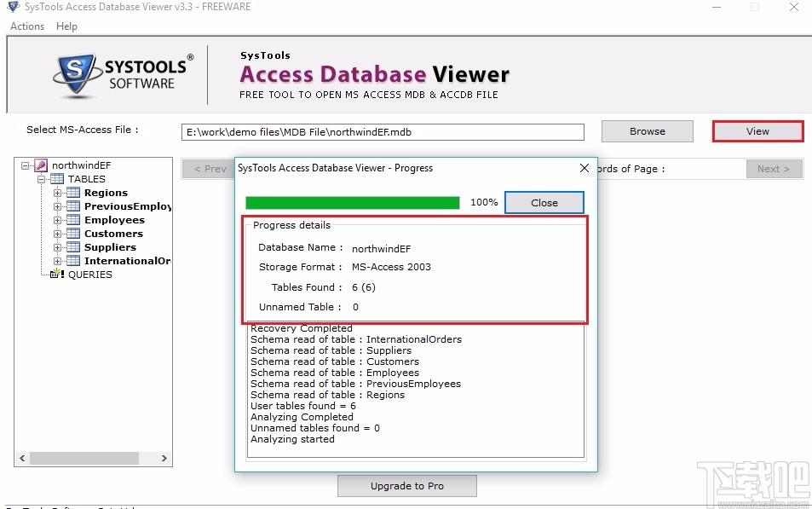812x509 pixels.
Task: Expand the Regions table node
Action: (x=57, y=193)
